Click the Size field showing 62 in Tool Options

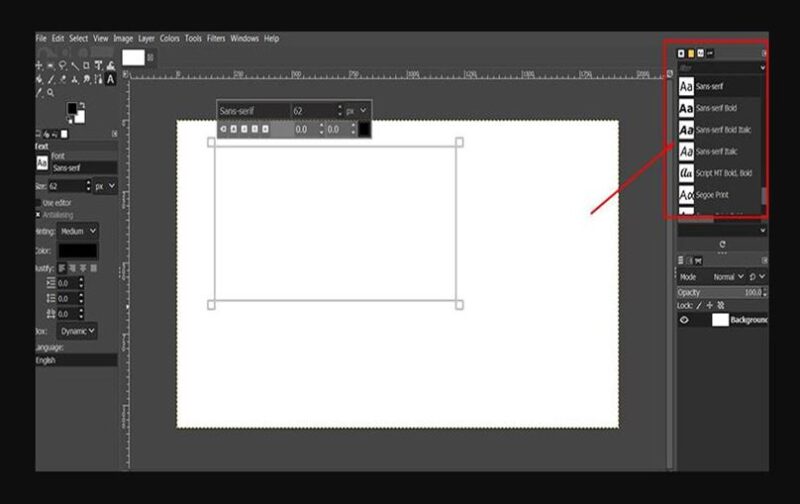pos(67,186)
